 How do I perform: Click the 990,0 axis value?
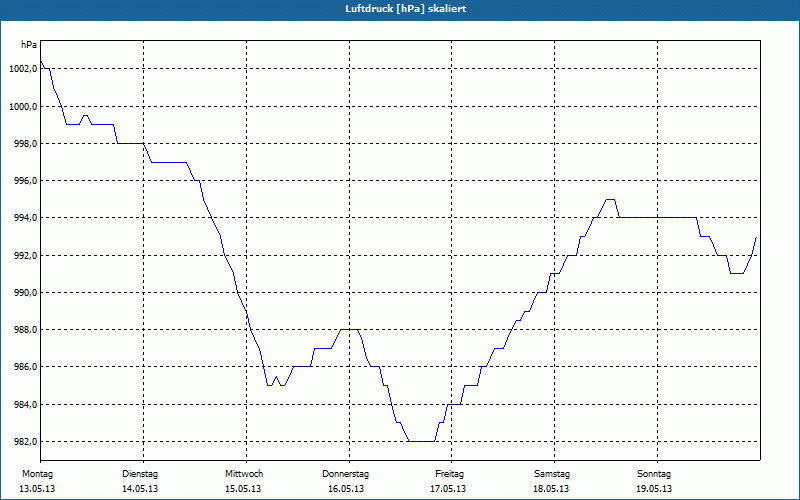click(x=25, y=293)
